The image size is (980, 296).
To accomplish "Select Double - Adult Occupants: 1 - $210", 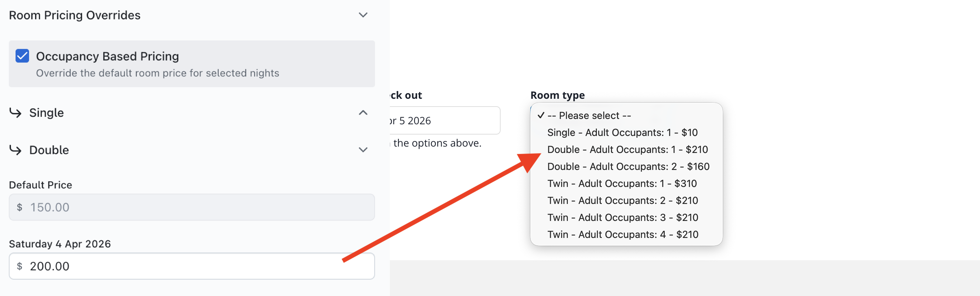I will tap(627, 149).
